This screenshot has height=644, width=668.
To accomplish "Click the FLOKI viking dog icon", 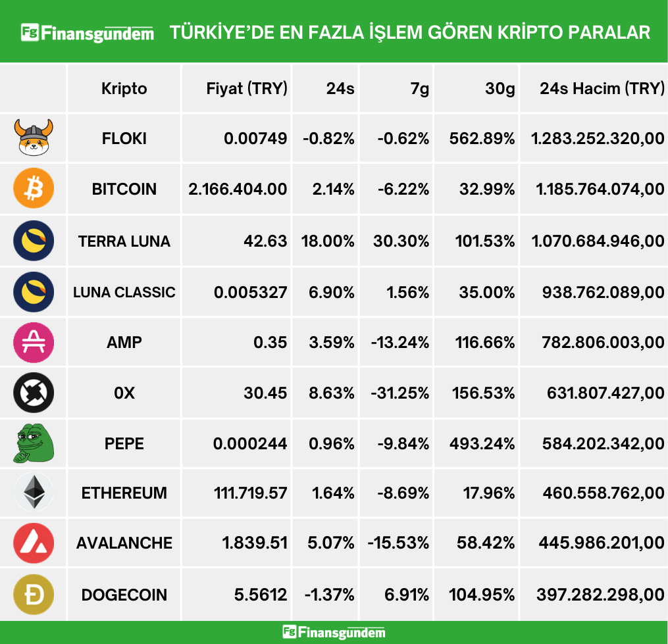I will tap(34, 137).
